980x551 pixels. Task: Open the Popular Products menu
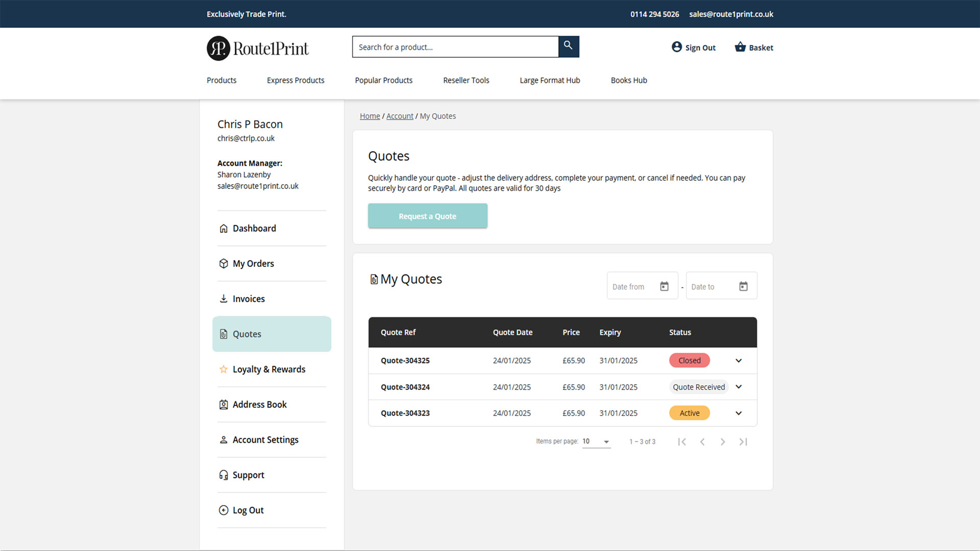coord(384,80)
